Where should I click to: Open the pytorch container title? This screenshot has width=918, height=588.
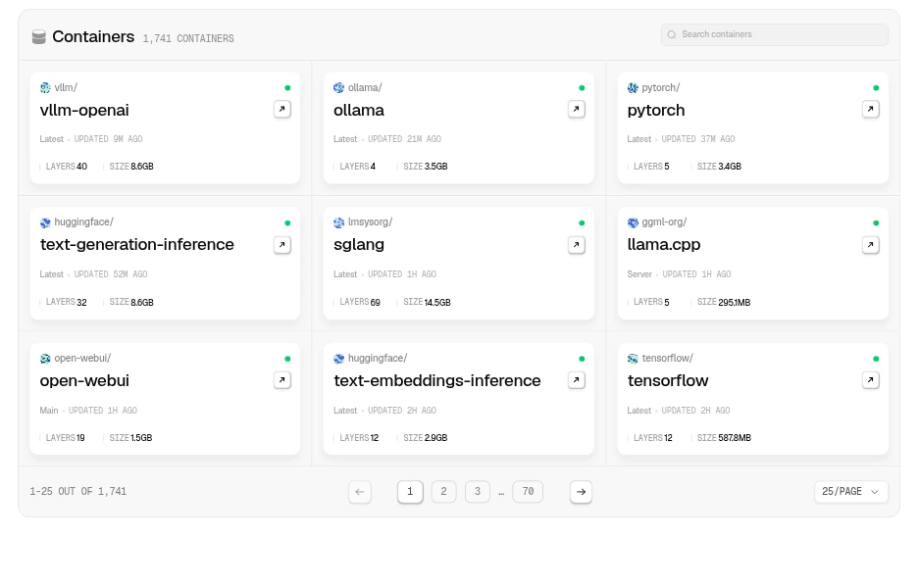(656, 111)
